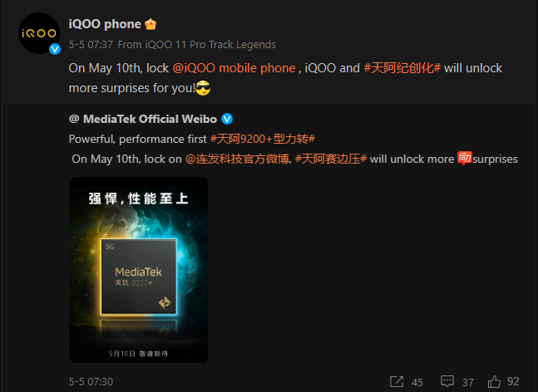Open comments with the speech bubble icon
Image resolution: width=538 pixels, height=392 pixels.
pyautogui.click(x=447, y=381)
